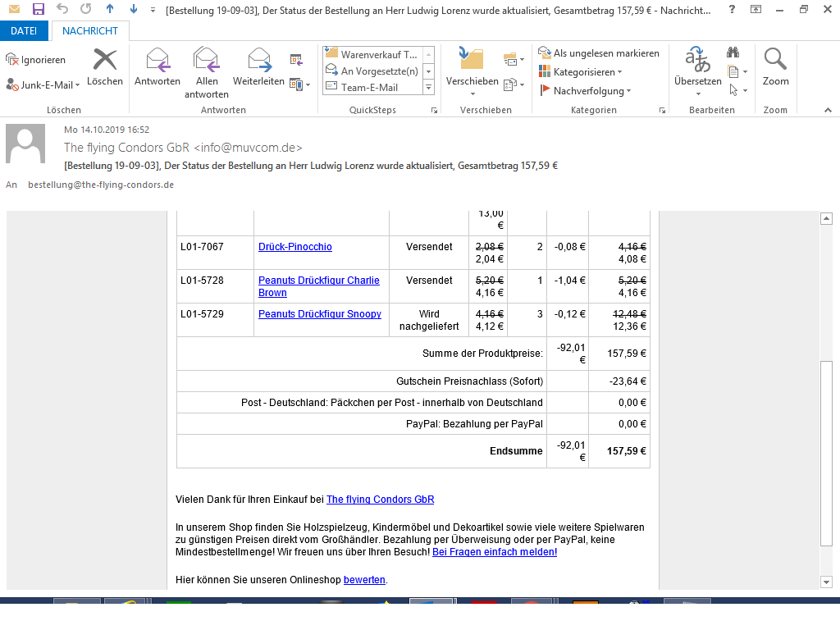Click the message scrollbar down arrow

827,582
